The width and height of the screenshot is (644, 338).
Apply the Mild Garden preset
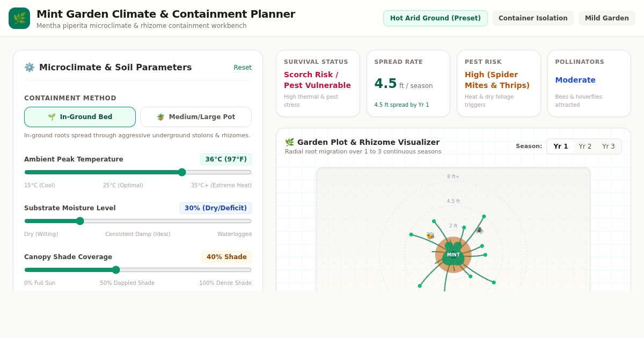[607, 18]
